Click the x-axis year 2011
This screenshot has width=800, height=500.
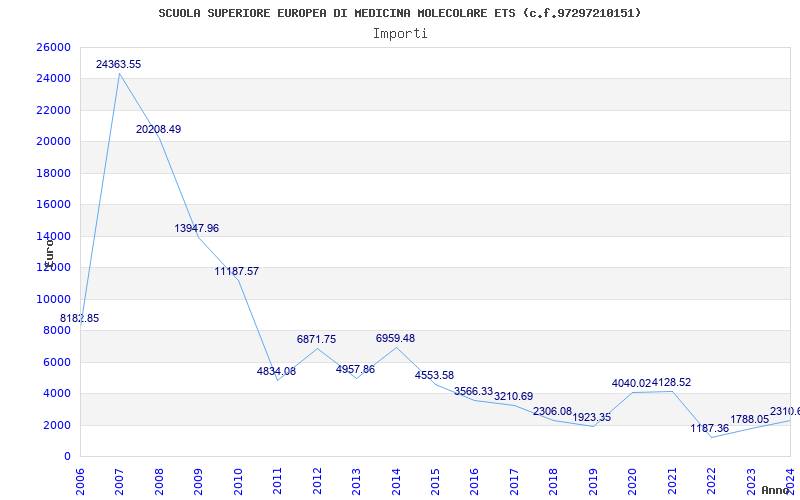[278, 480]
